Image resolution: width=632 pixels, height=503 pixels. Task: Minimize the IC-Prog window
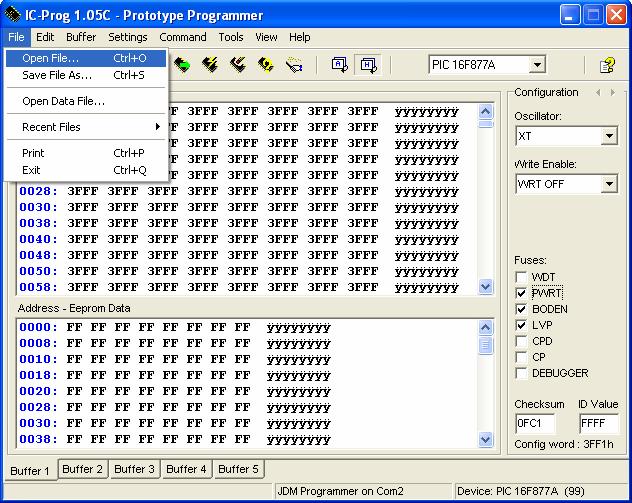pyautogui.click(x=570, y=15)
